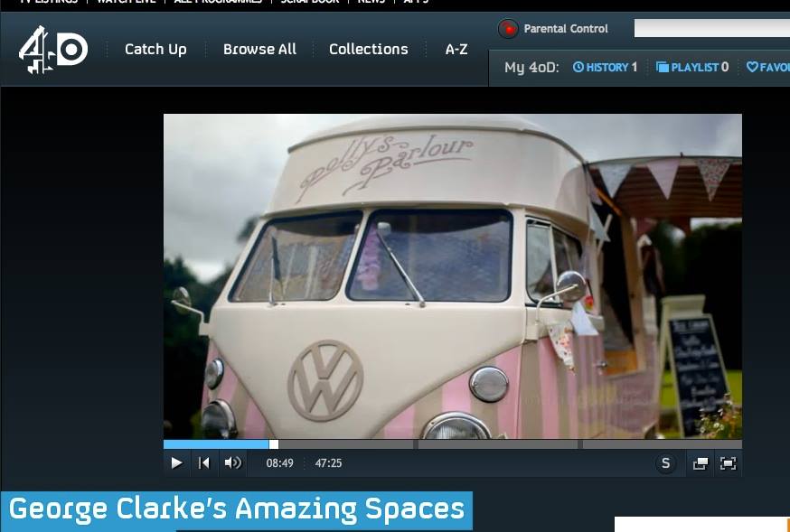Image resolution: width=790 pixels, height=532 pixels.
Task: Mute the video volume
Action: [233, 463]
